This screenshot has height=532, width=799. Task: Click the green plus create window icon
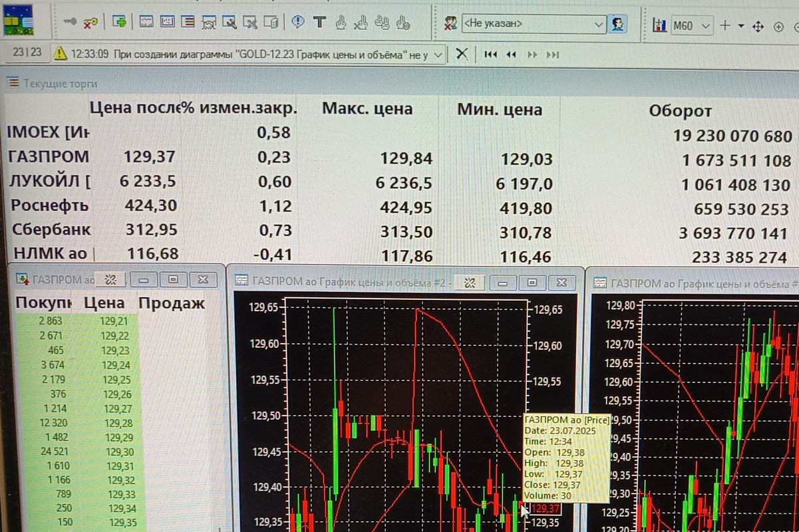pos(120,22)
